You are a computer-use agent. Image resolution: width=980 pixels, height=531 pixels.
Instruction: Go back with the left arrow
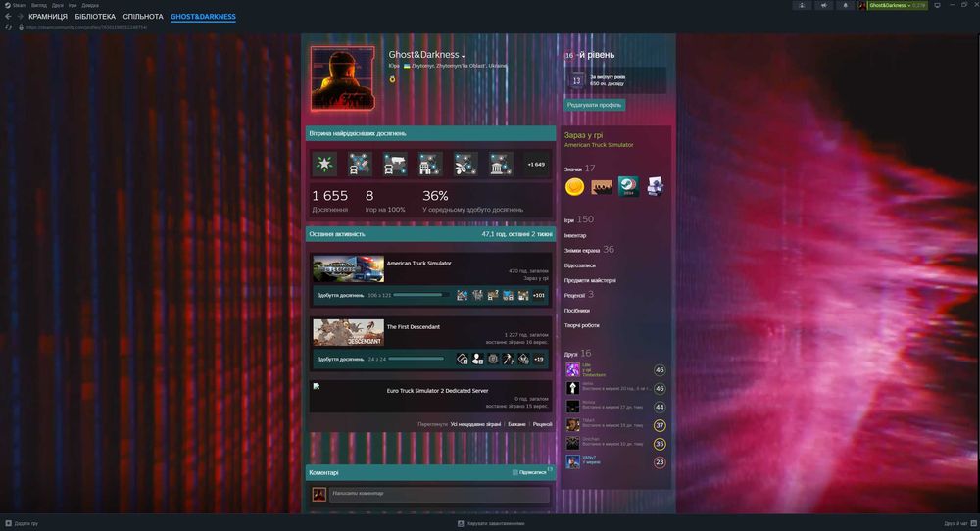(8, 17)
